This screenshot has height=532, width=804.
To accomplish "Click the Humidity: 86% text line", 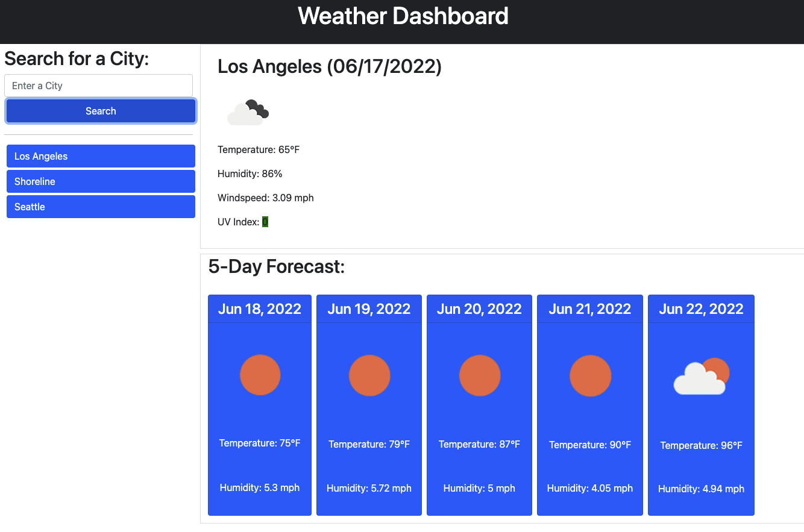I will pyautogui.click(x=250, y=174).
